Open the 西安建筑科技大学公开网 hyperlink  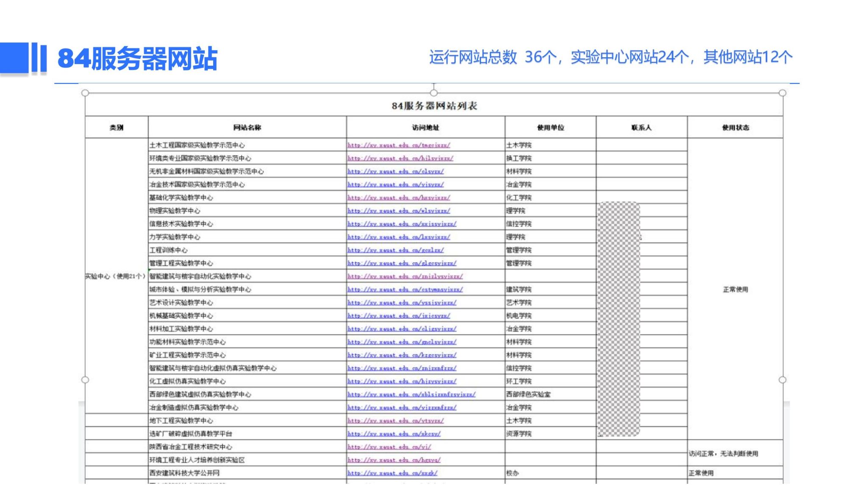(x=392, y=474)
